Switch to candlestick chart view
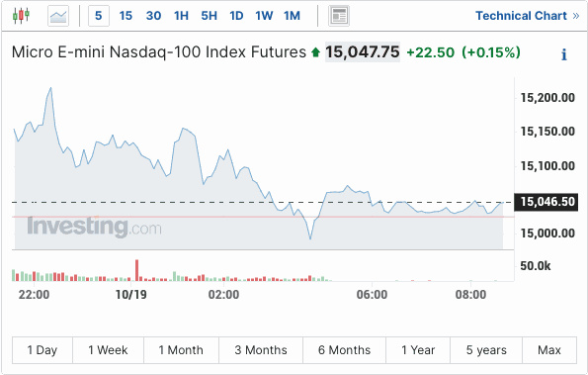The height and width of the screenshot is (375, 588). [21, 16]
